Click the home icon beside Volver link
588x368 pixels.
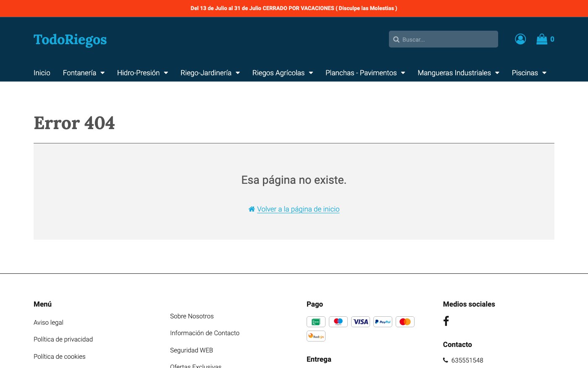tap(252, 209)
